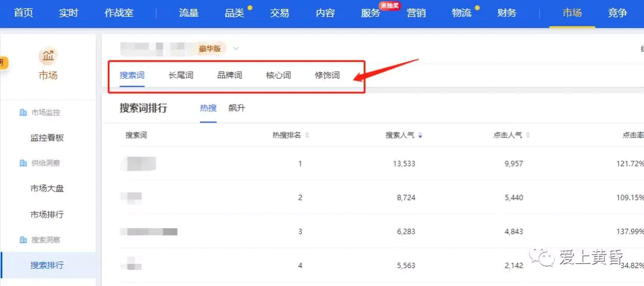The image size is (644, 286).
Task: Show the 飙升 ranking list
Action: click(237, 108)
